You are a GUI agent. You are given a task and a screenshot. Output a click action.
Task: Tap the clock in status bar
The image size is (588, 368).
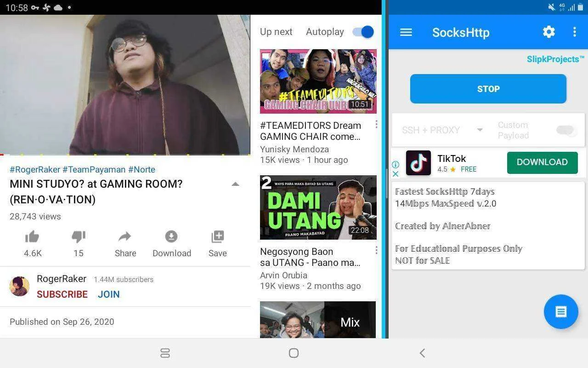[17, 7]
